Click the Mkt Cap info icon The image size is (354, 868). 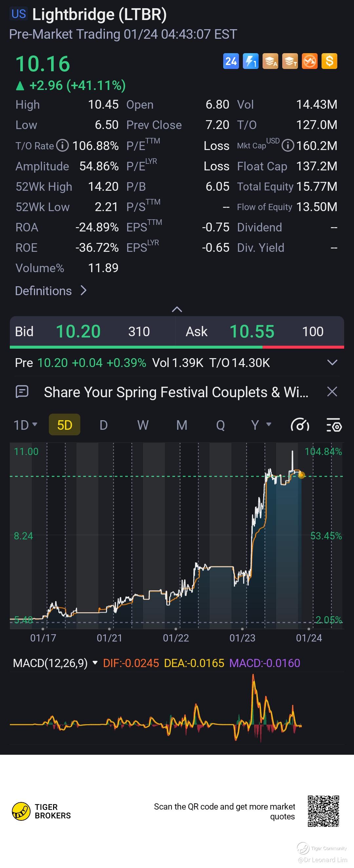pos(288,145)
